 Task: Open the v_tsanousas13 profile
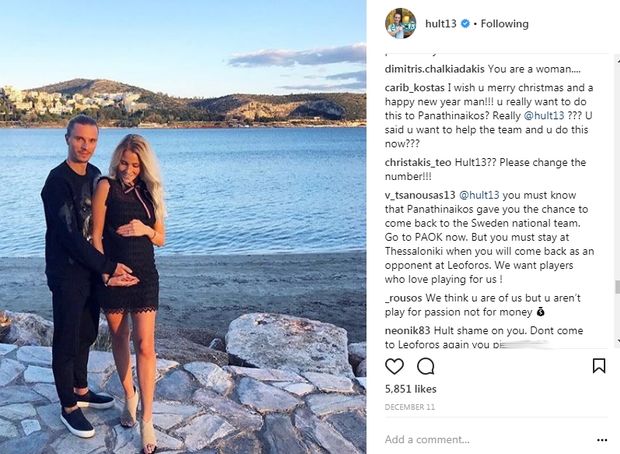420,195
